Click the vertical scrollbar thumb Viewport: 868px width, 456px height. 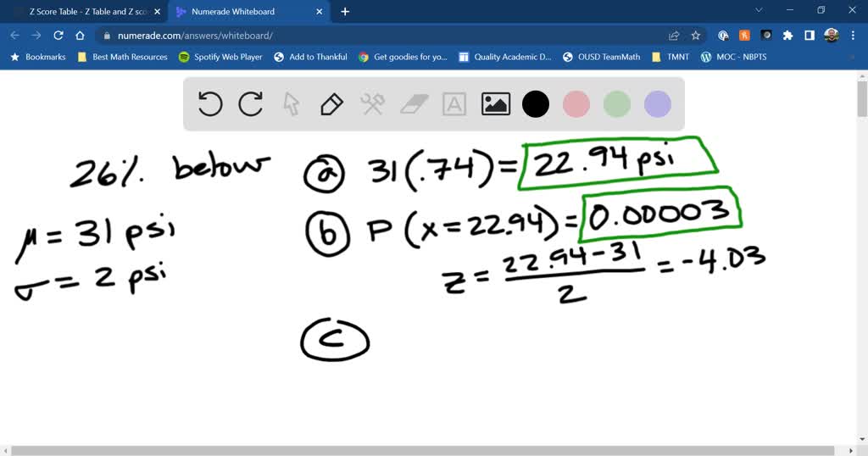tap(862, 99)
